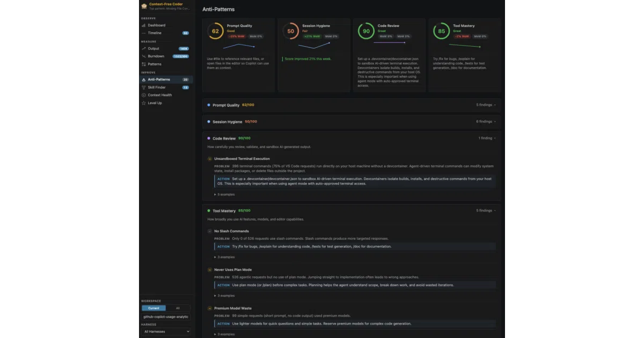This screenshot has width=644, height=338.
Task: Click the Timeline count badge 50
Action: coord(186,33)
